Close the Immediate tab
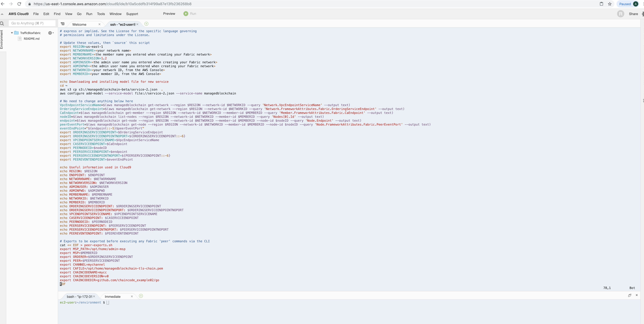The width and height of the screenshot is (644, 324). (132, 297)
